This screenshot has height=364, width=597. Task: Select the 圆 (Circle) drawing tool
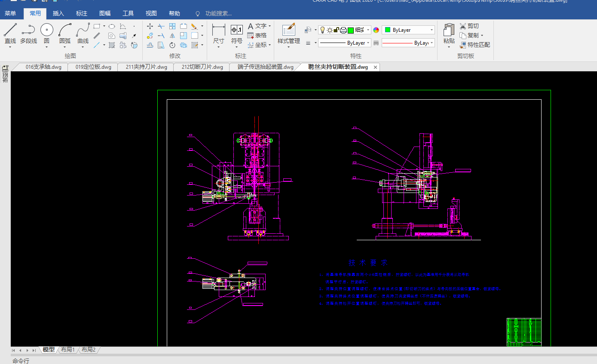(x=46, y=34)
